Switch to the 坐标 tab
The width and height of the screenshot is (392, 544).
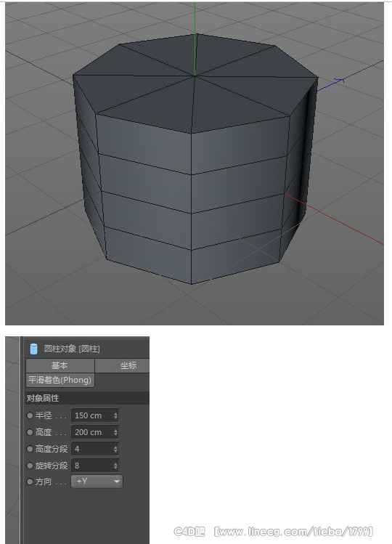point(122,365)
